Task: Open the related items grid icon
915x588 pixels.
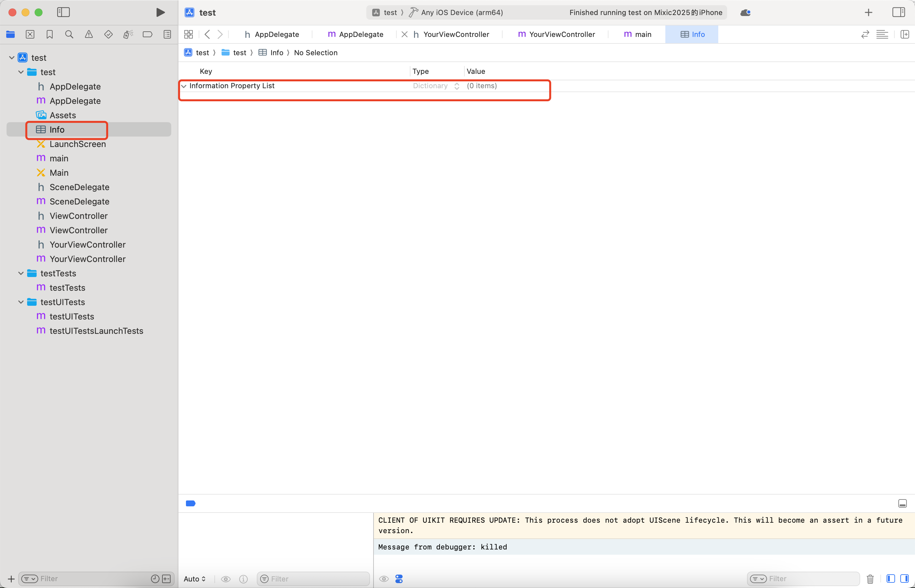Action: [x=189, y=34]
